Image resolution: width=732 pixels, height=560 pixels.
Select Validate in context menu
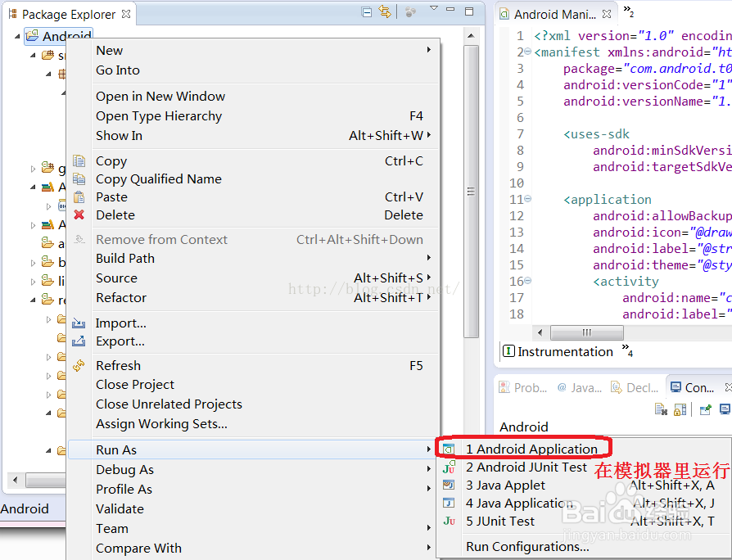(x=254, y=508)
